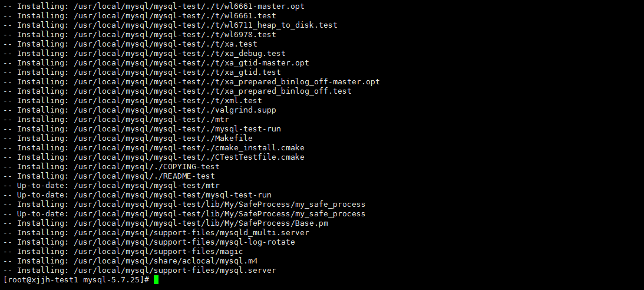
Task: Click the Base.pm SafeProcess line
Action: pyautogui.click(x=166, y=223)
